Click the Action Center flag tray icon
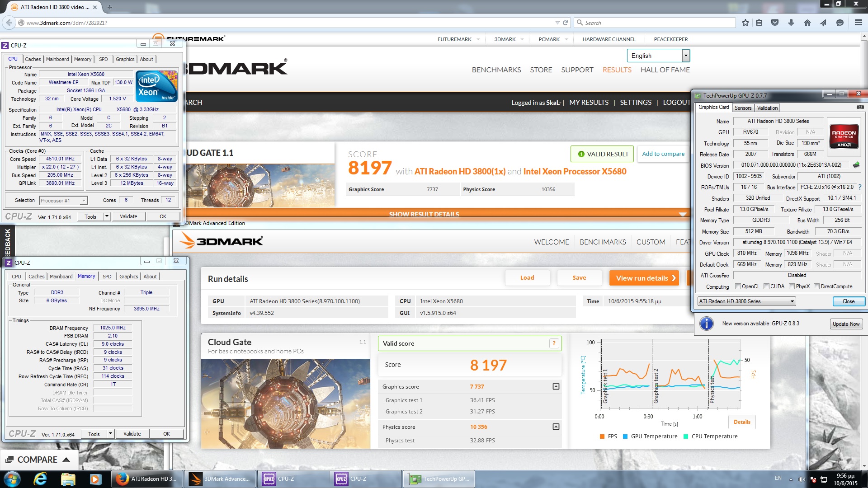The height and width of the screenshot is (488, 868). click(x=812, y=479)
